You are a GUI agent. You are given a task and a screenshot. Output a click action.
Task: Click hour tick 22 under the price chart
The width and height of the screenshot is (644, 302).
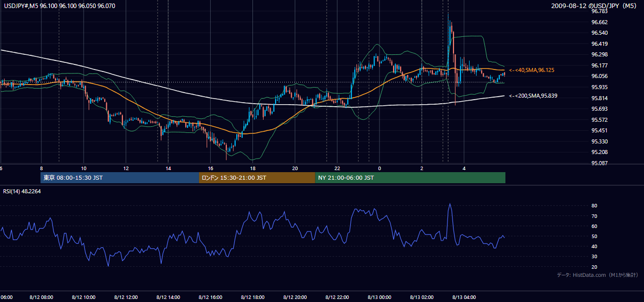(x=338, y=169)
